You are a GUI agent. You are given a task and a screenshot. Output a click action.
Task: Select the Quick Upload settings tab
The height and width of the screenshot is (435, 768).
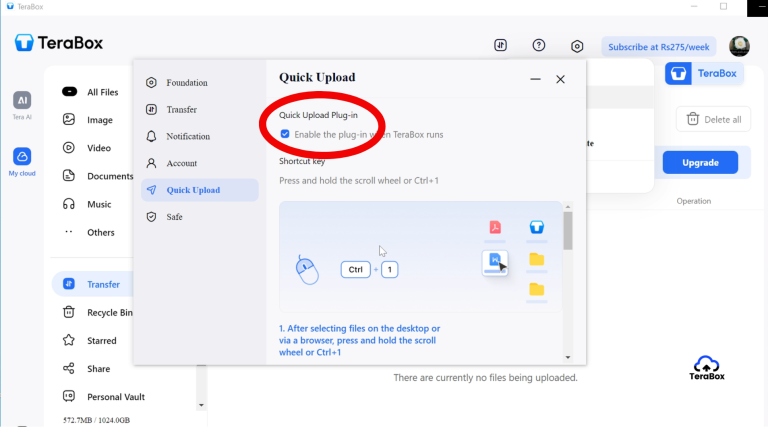(200, 190)
